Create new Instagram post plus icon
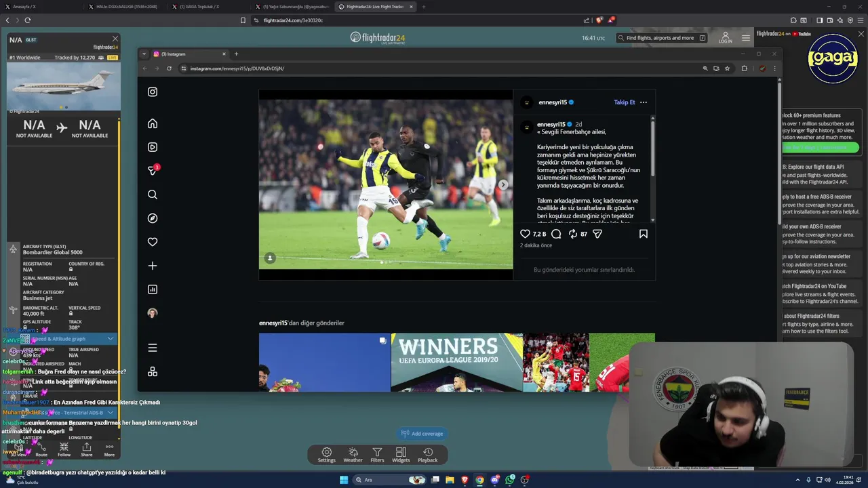868x488 pixels. tap(153, 266)
